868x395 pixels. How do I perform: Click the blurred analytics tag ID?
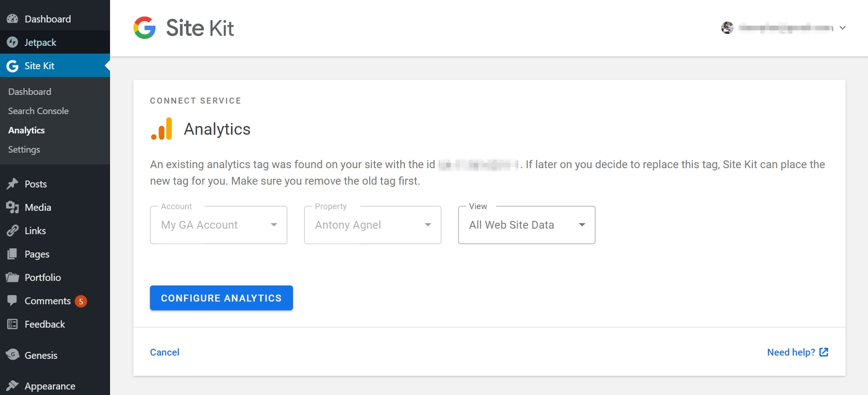pos(479,165)
